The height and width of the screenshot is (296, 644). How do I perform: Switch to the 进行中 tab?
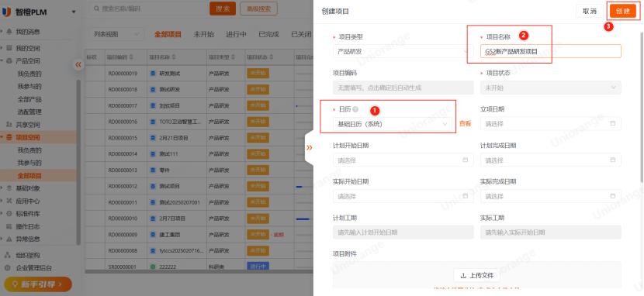(x=236, y=34)
